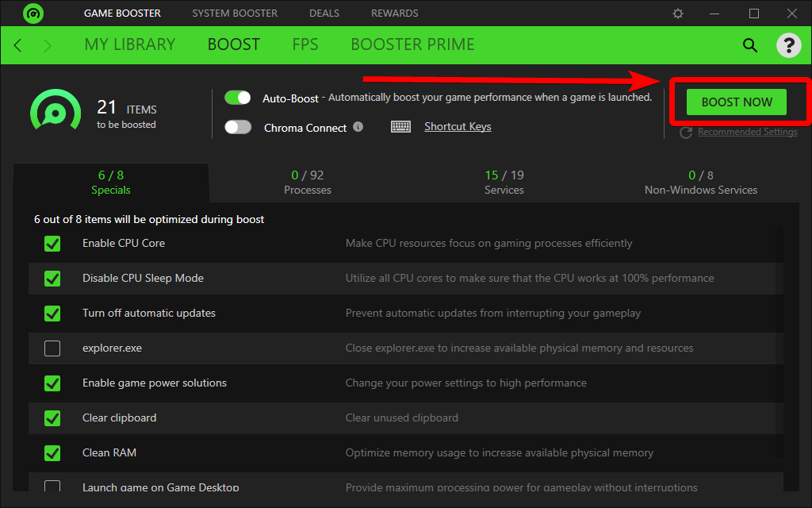Switch to the FPS tab

[305, 44]
